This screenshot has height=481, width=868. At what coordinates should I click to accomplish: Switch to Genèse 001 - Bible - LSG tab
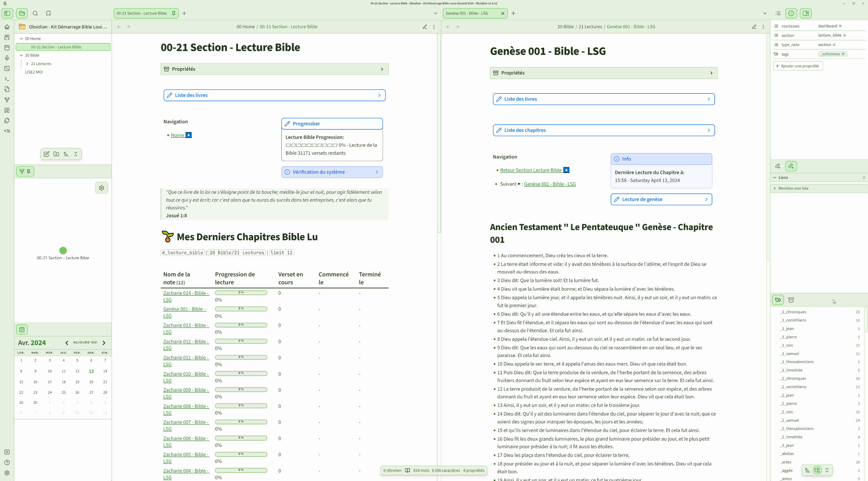click(467, 13)
